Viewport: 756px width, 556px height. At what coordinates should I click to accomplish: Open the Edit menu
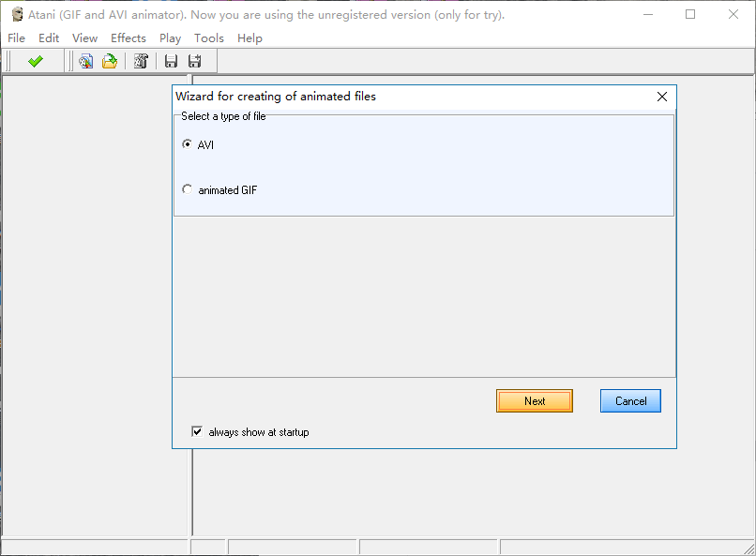click(49, 38)
